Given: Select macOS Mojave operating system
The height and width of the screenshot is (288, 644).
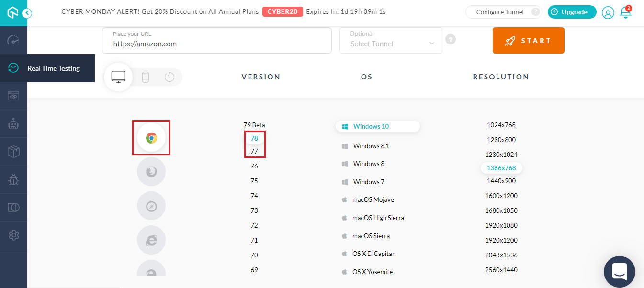Looking at the screenshot, I should pyautogui.click(x=368, y=199).
